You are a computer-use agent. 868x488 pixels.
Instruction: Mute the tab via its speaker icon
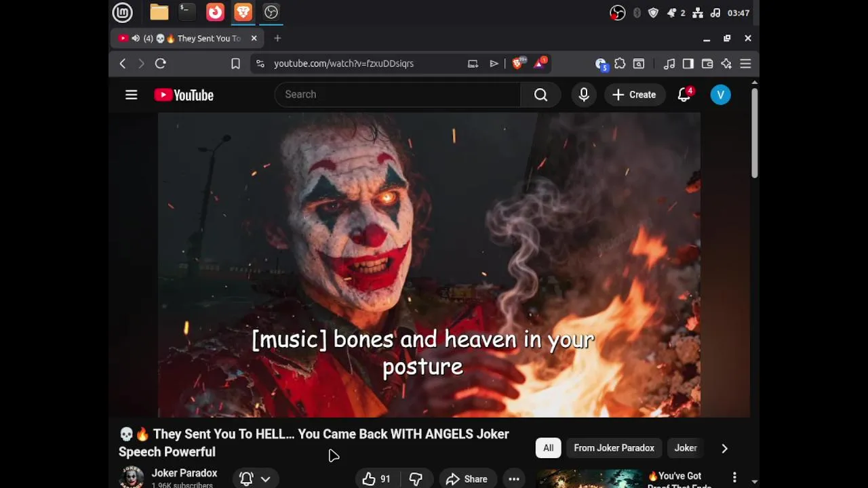(x=136, y=39)
